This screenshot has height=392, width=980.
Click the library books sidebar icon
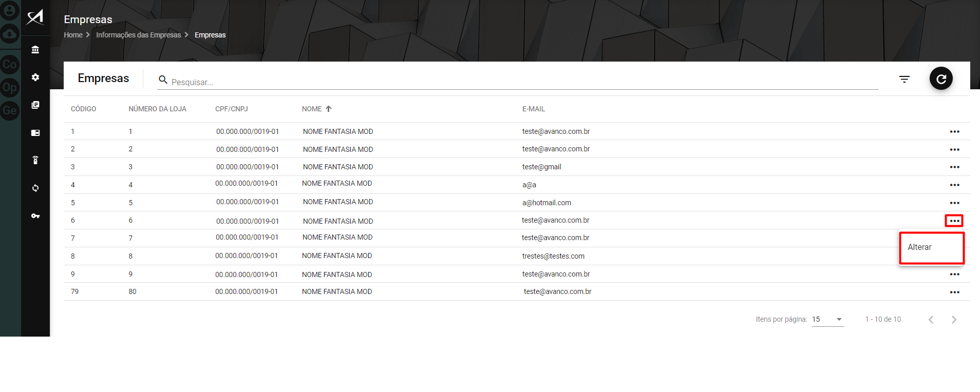pos(35,105)
